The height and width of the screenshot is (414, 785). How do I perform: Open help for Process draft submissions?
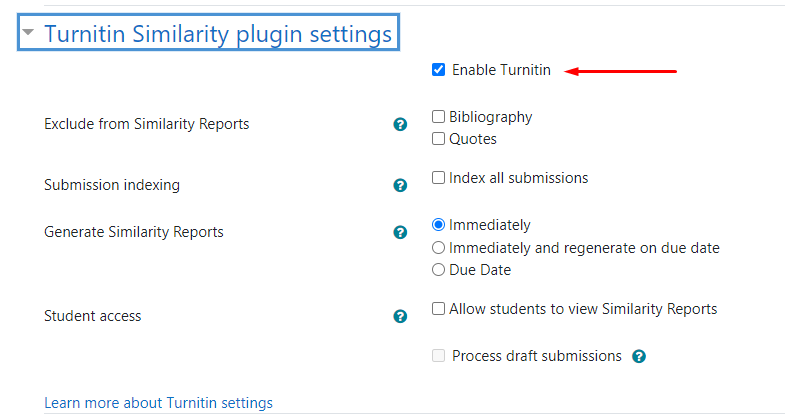639,356
